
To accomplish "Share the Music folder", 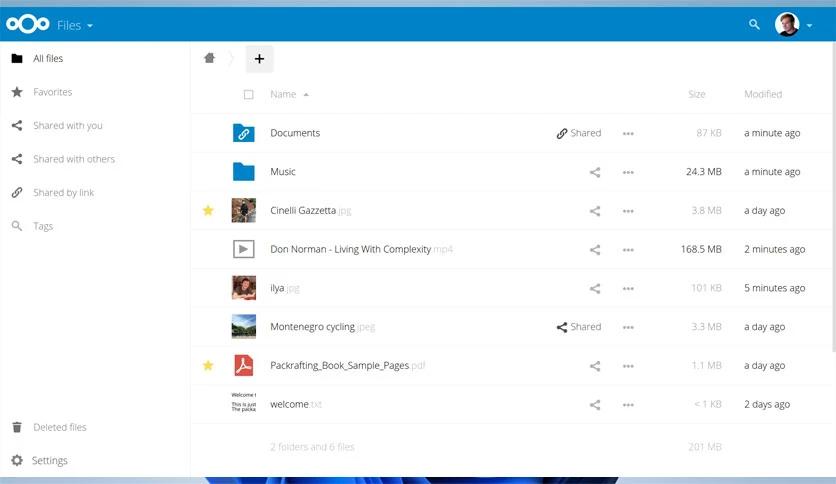I will (x=595, y=172).
